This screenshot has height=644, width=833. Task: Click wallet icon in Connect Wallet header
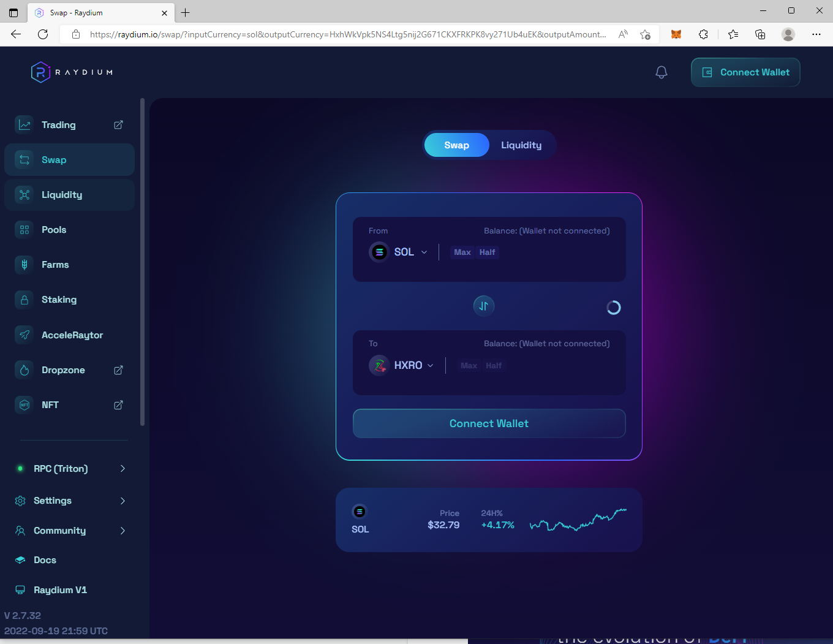(707, 72)
